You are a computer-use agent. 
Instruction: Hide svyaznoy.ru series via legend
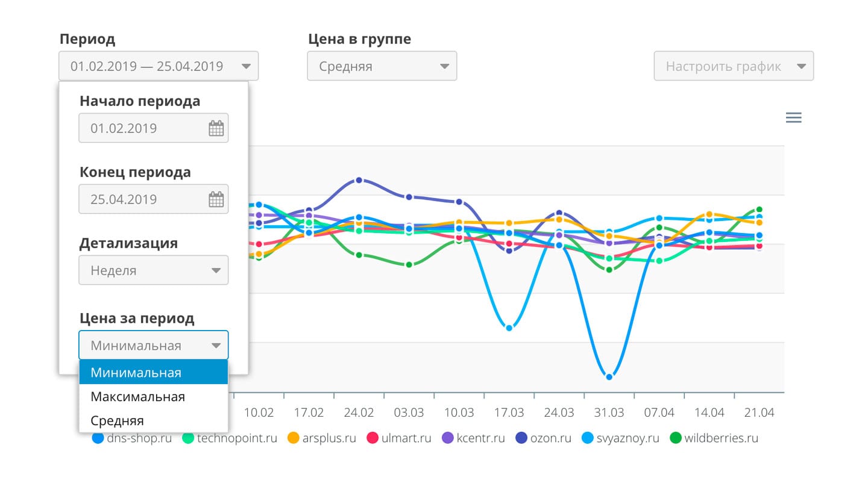[620, 438]
